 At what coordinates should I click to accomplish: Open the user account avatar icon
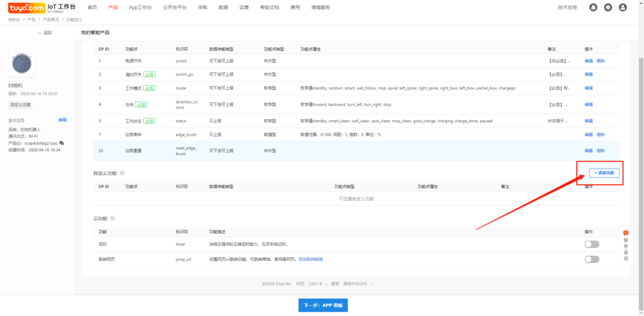[623, 7]
